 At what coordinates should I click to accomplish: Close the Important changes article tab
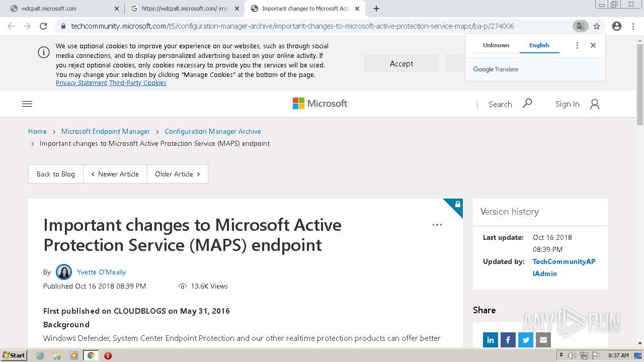point(357,9)
